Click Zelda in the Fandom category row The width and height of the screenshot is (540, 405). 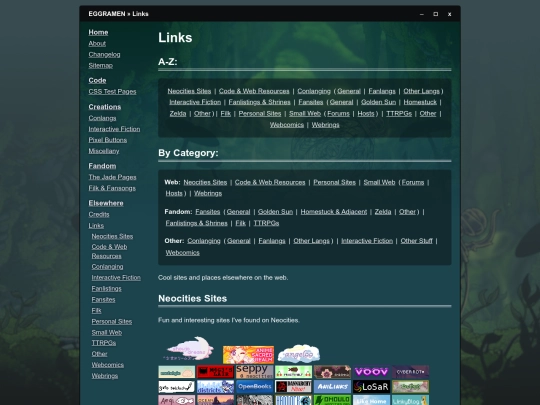point(383,212)
